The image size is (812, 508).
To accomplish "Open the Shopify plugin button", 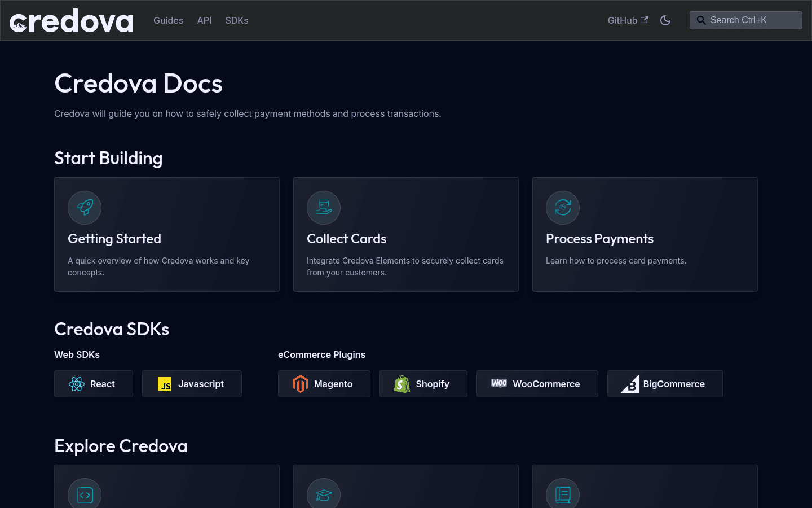I will tap(423, 384).
